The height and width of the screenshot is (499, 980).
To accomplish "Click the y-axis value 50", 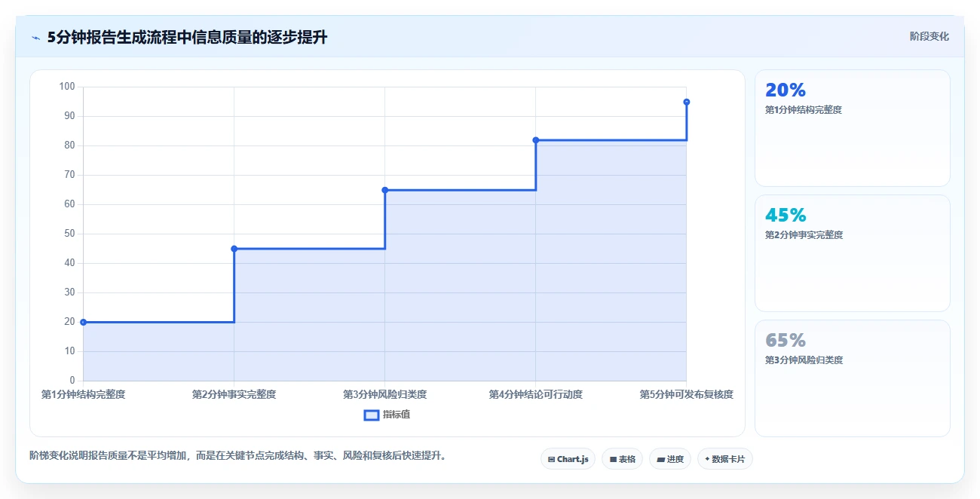I will click(x=69, y=234).
